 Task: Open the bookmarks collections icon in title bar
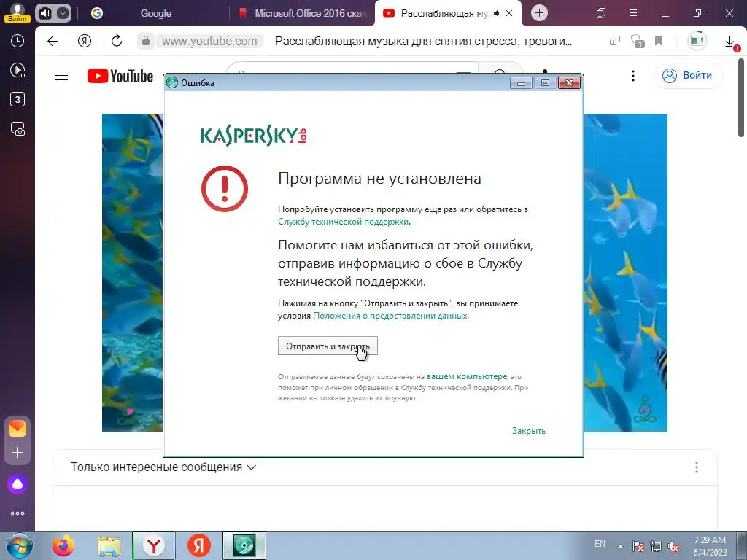(x=601, y=13)
